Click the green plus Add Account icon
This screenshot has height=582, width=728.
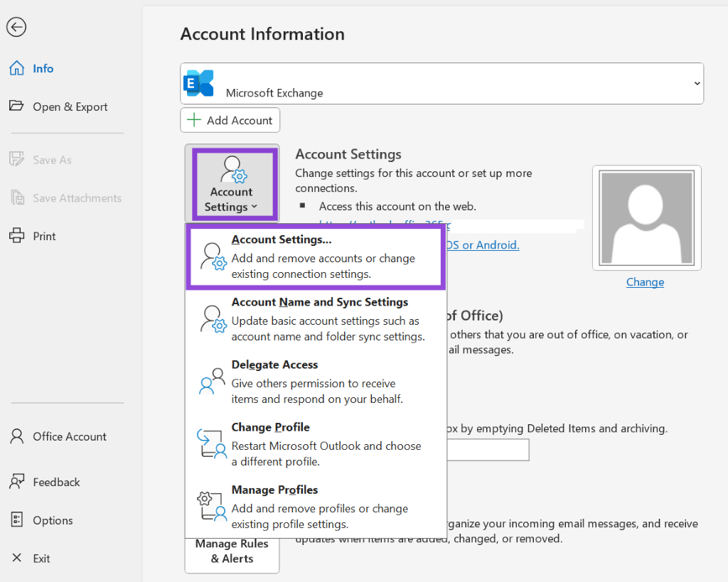193,120
